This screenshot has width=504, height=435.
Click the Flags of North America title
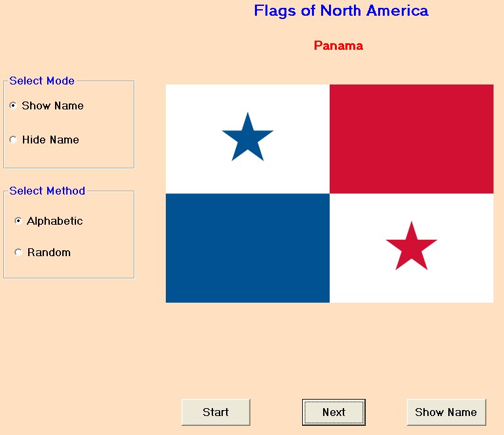(x=341, y=10)
